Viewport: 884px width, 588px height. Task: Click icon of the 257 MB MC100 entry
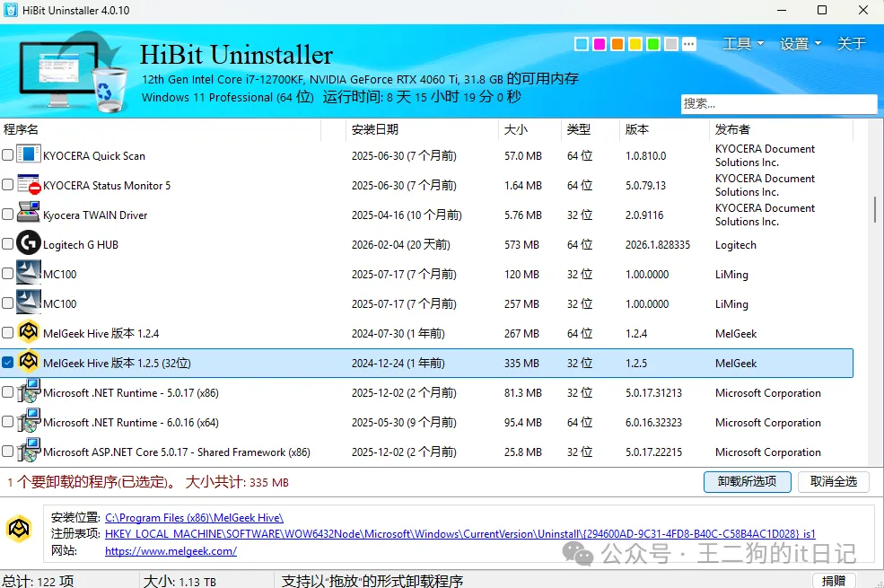coord(28,303)
